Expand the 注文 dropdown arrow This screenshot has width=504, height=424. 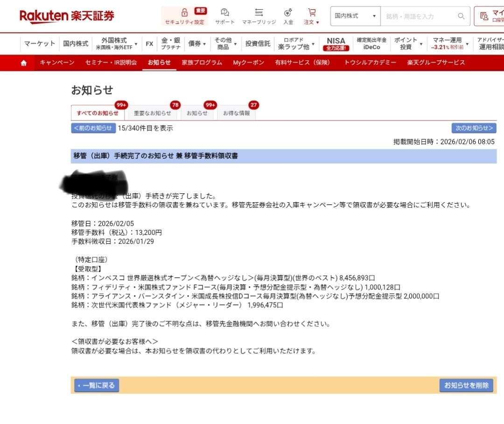coord(318,22)
